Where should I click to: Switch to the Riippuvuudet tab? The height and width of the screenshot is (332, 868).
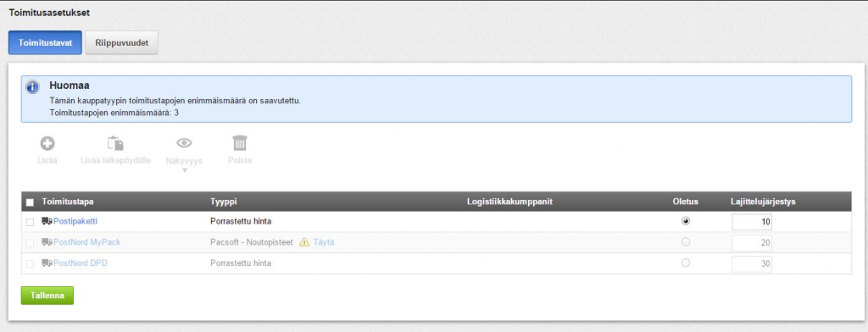click(122, 42)
